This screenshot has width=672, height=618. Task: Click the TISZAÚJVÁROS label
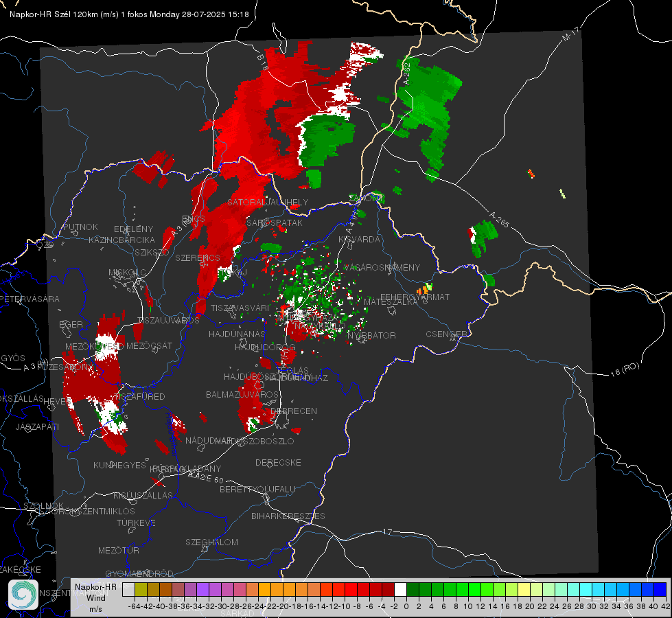(168, 321)
